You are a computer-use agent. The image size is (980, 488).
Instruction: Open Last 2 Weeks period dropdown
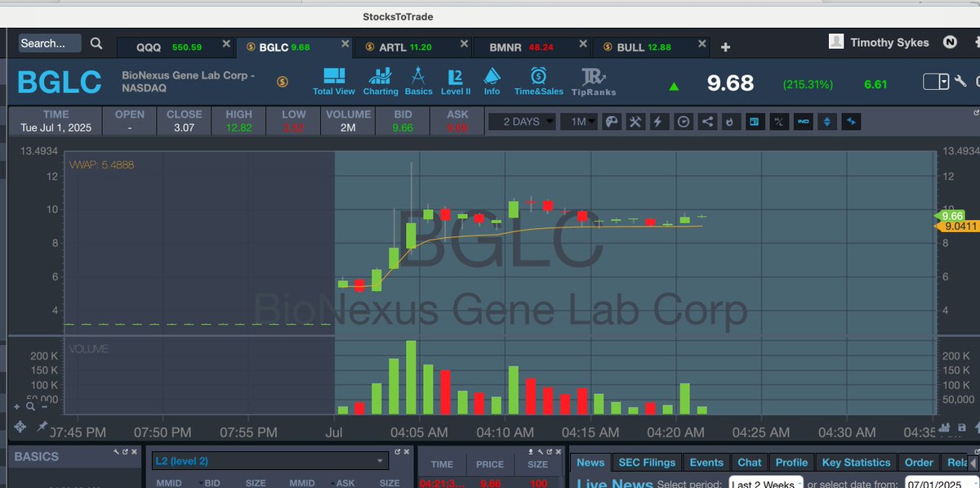pos(766,484)
